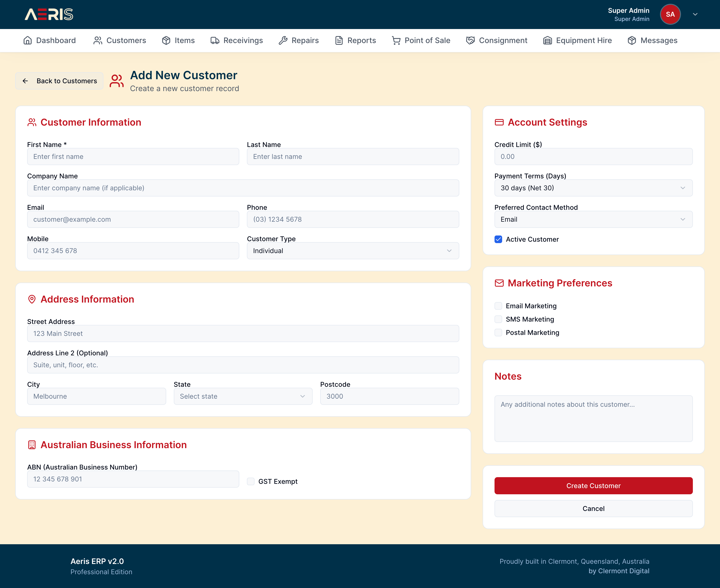Open the Select state dropdown
Image resolution: width=720 pixels, height=588 pixels.
click(243, 396)
